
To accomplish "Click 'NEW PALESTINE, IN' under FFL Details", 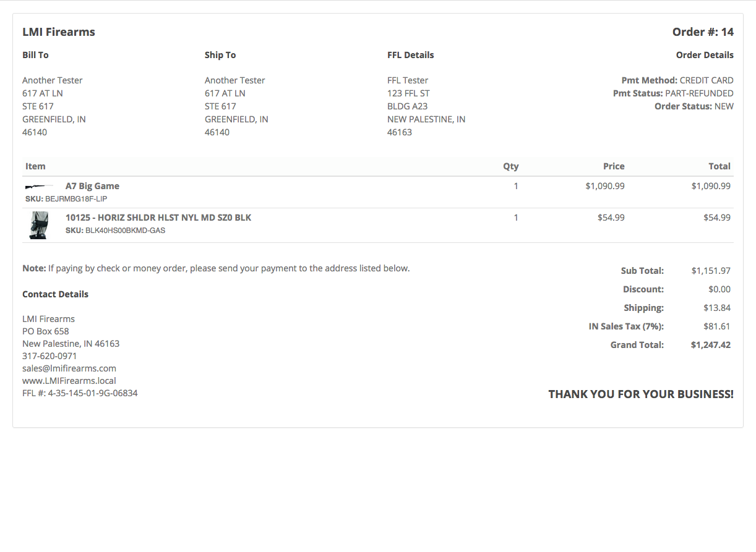I will point(426,119).
